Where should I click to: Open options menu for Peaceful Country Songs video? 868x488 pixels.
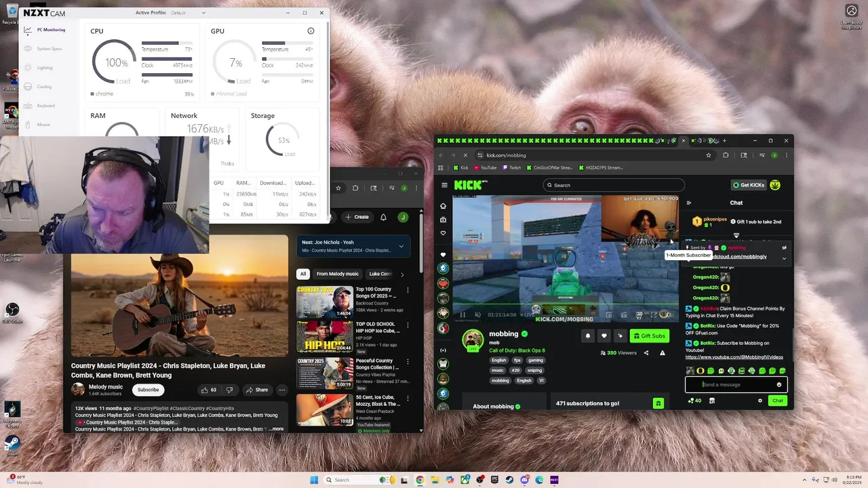point(408,361)
